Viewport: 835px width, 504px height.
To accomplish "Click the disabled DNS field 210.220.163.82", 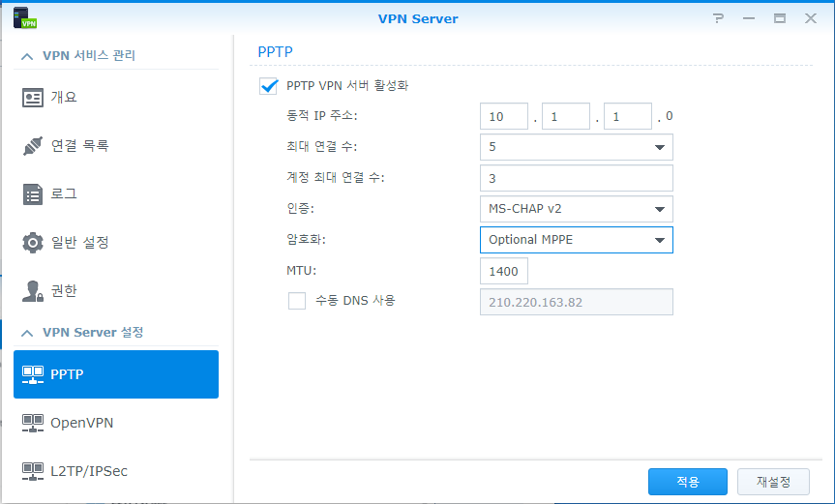I will point(577,302).
